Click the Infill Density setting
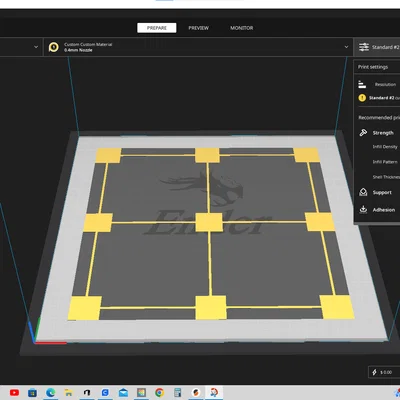This screenshot has height=400, width=400. pos(385,147)
